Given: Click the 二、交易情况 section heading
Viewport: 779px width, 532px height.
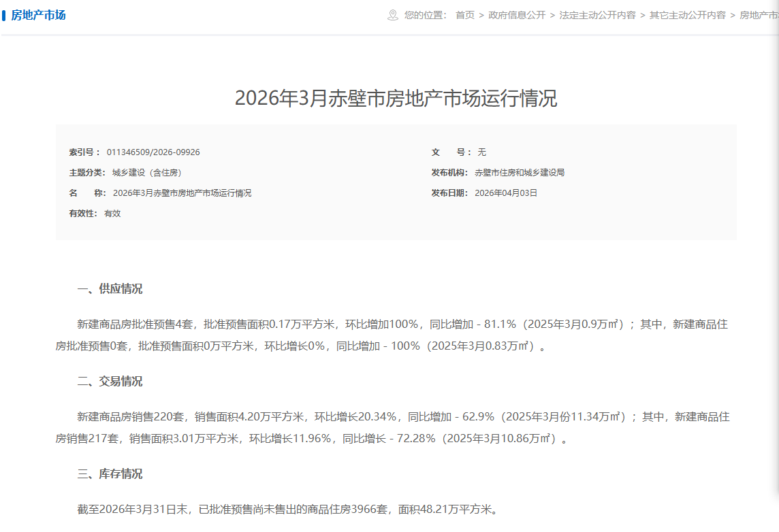Looking at the screenshot, I should [110, 382].
